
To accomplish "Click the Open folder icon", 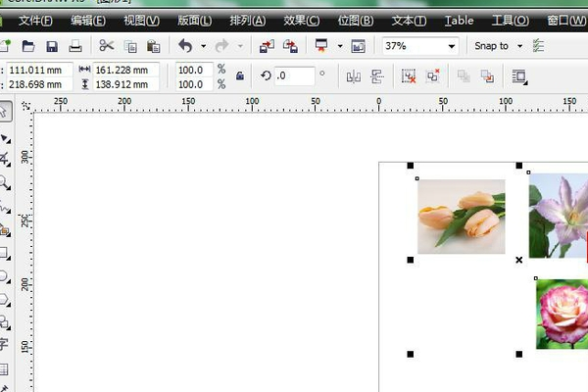I will click(28, 46).
